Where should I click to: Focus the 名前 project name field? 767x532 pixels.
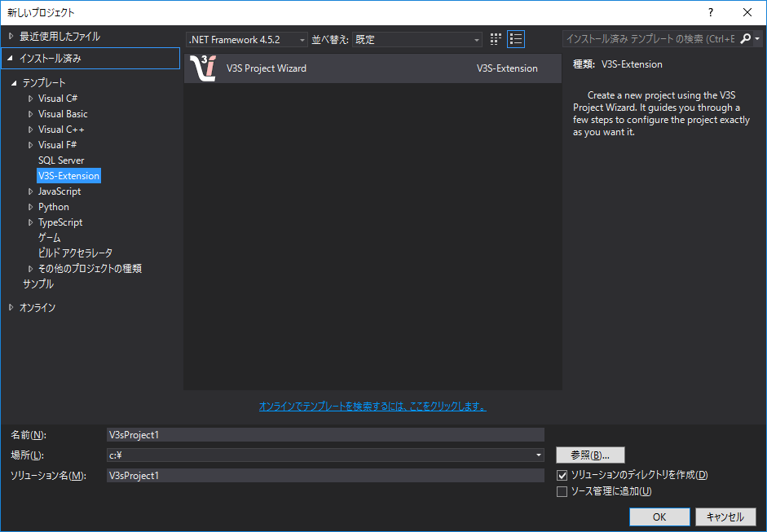(x=325, y=435)
